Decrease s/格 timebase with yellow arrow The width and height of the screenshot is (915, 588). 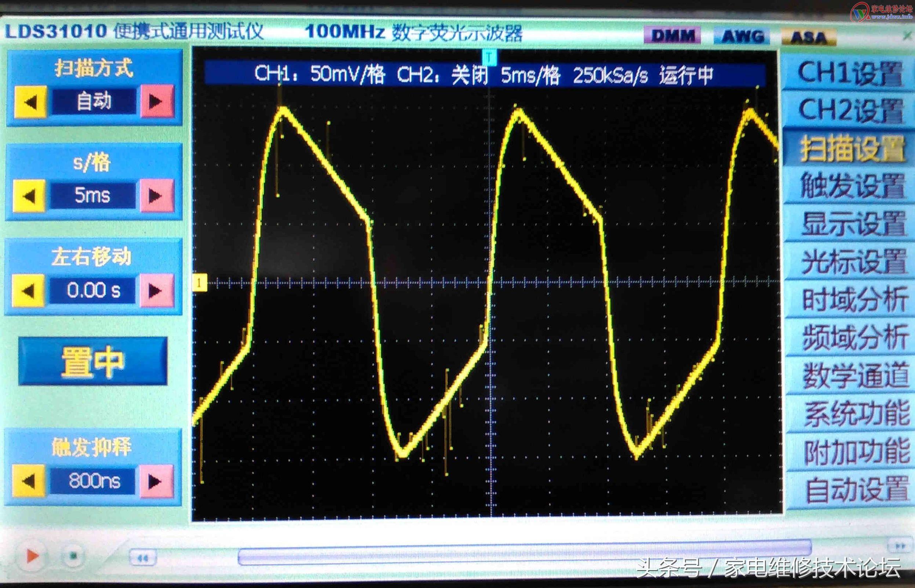(29, 196)
